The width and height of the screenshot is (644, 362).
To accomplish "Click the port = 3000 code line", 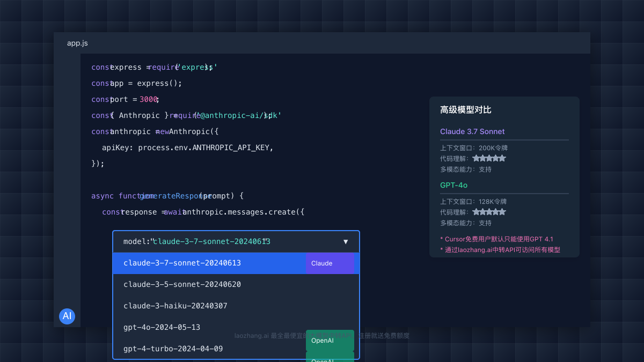I will 126,99.
